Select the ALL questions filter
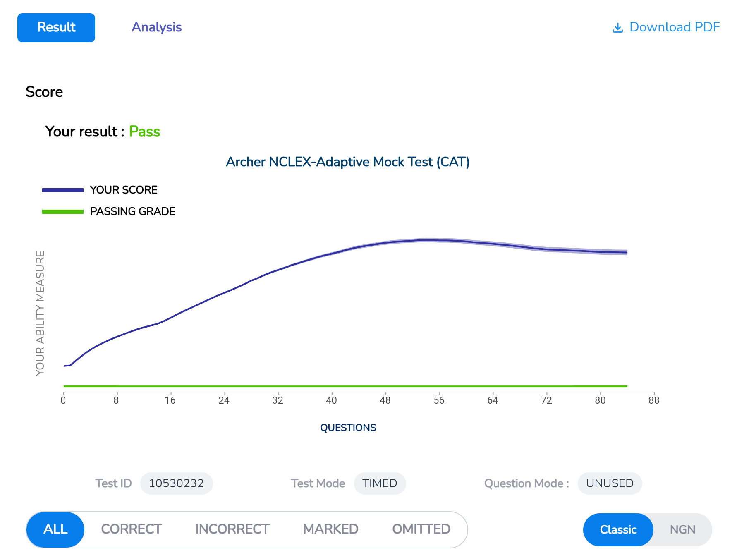The height and width of the screenshot is (560, 737). [x=55, y=529]
